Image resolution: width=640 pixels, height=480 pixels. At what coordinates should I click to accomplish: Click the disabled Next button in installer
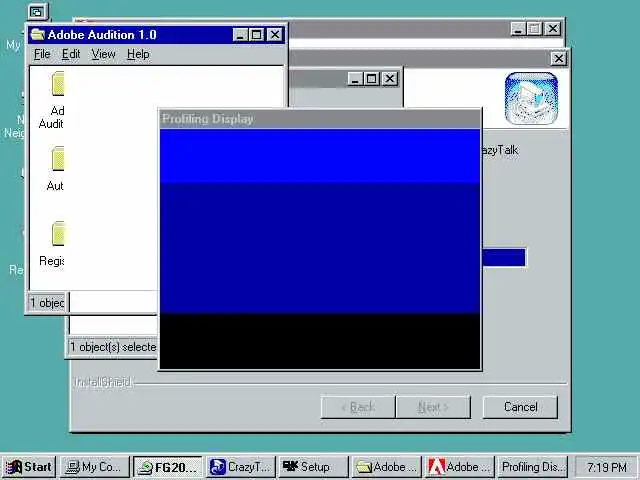point(433,407)
